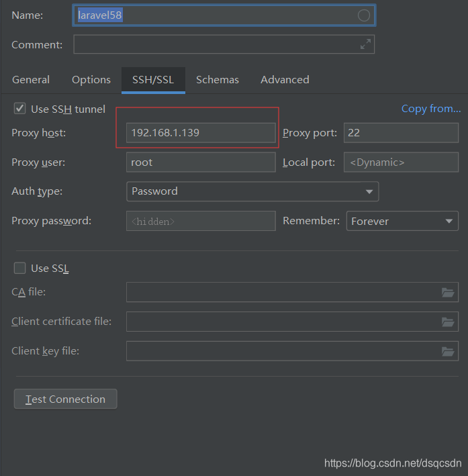Select the SSH/SSL tab
The image size is (468, 476).
coord(153,80)
